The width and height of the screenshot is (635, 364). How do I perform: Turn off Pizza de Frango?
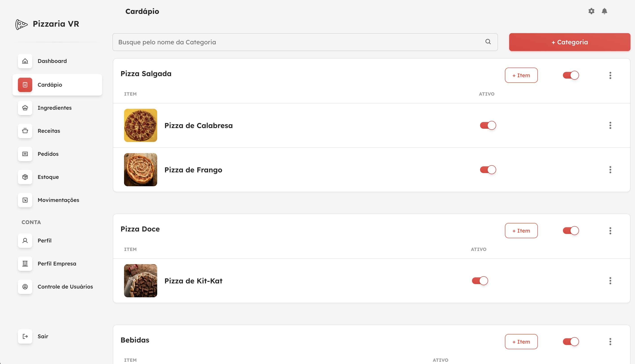click(487, 169)
